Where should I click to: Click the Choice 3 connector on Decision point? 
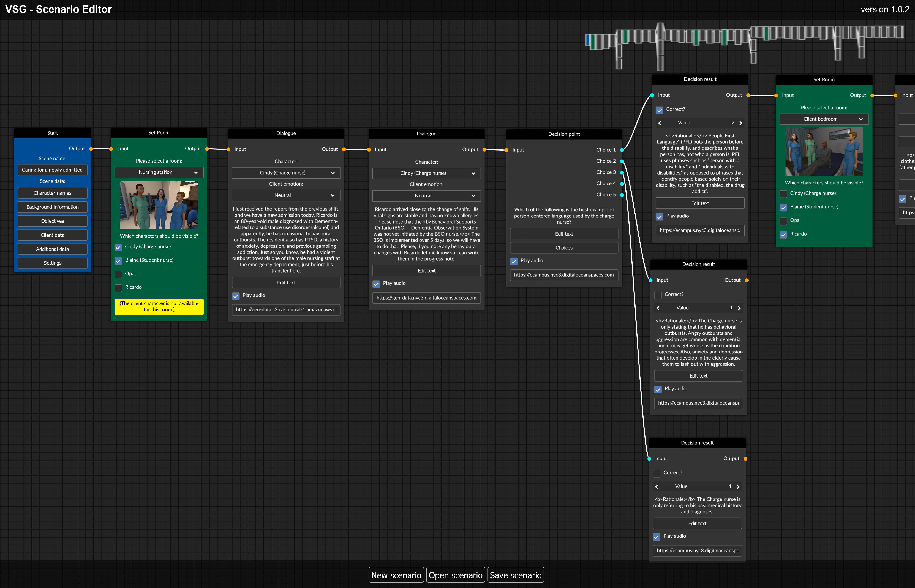point(622,173)
